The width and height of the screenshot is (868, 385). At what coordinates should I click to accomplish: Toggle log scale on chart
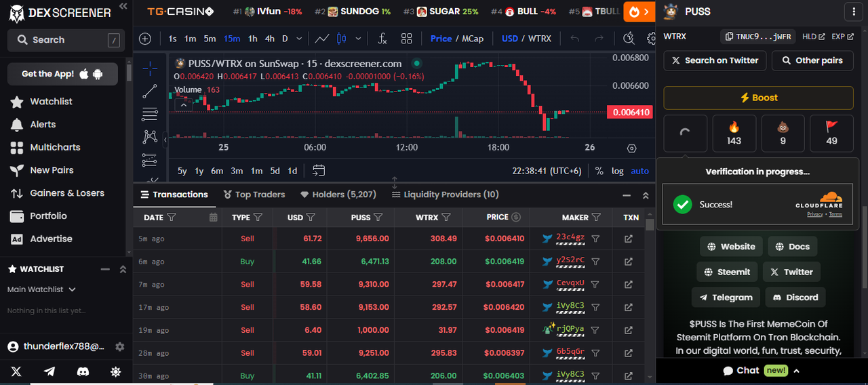617,171
